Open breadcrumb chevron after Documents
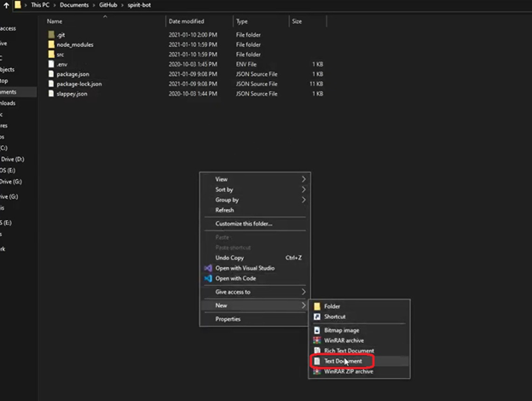 (94, 5)
